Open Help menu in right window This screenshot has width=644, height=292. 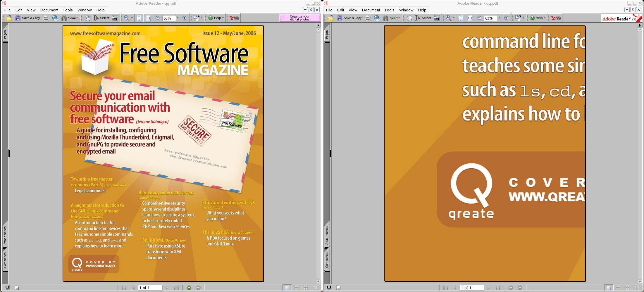[422, 10]
